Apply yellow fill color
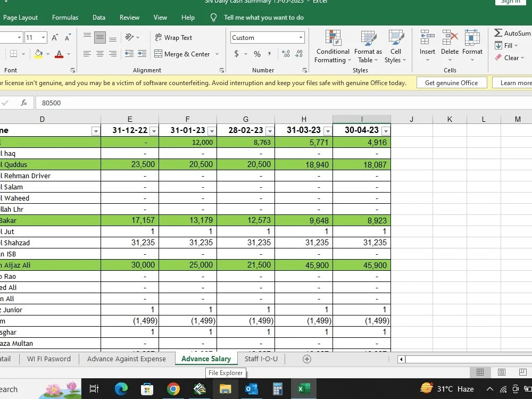 [x=38, y=54]
